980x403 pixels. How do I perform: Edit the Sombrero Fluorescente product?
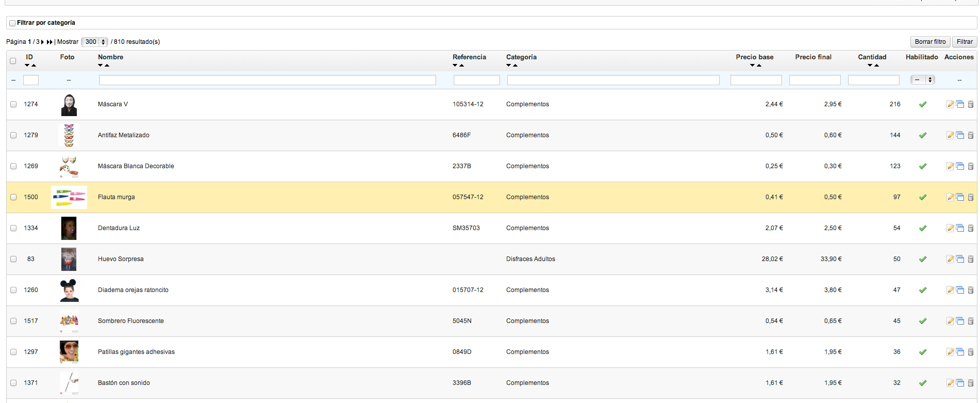pos(950,321)
